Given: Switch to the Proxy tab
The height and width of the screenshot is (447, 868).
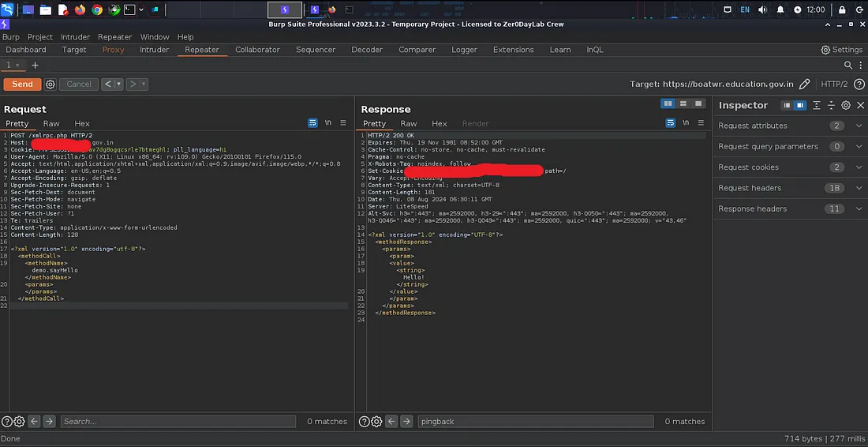Looking at the screenshot, I should 114,49.
